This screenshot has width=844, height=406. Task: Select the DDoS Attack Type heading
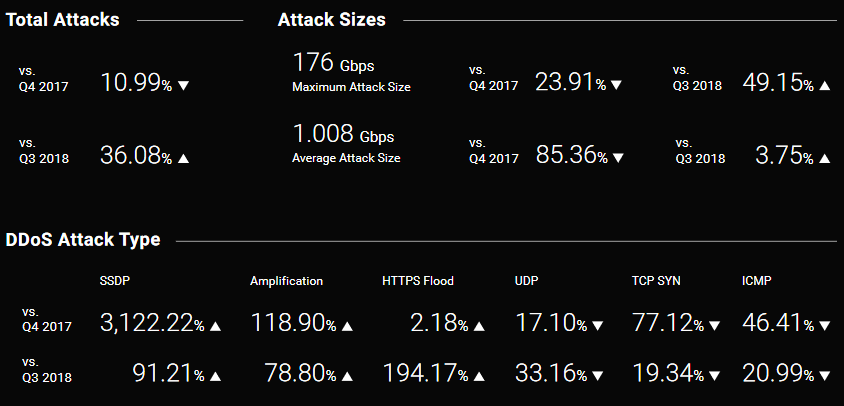tap(83, 240)
